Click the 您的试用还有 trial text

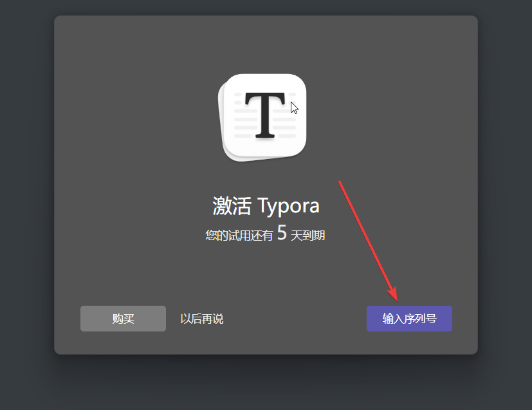pos(239,236)
